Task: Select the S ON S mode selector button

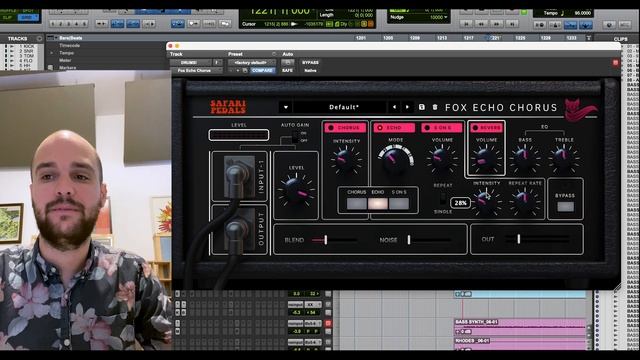Action: pyautogui.click(x=399, y=203)
